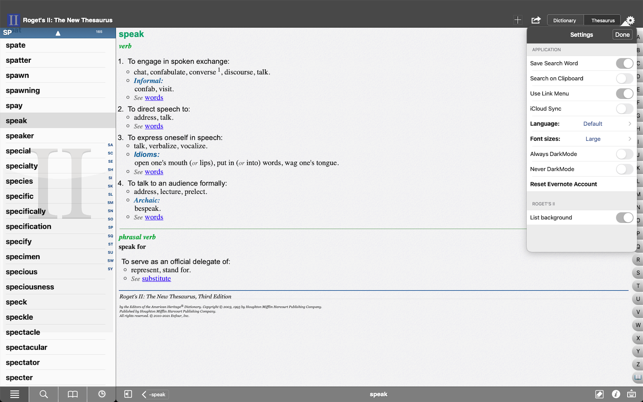
Task: Click the settings gear icon
Action: pos(631,20)
